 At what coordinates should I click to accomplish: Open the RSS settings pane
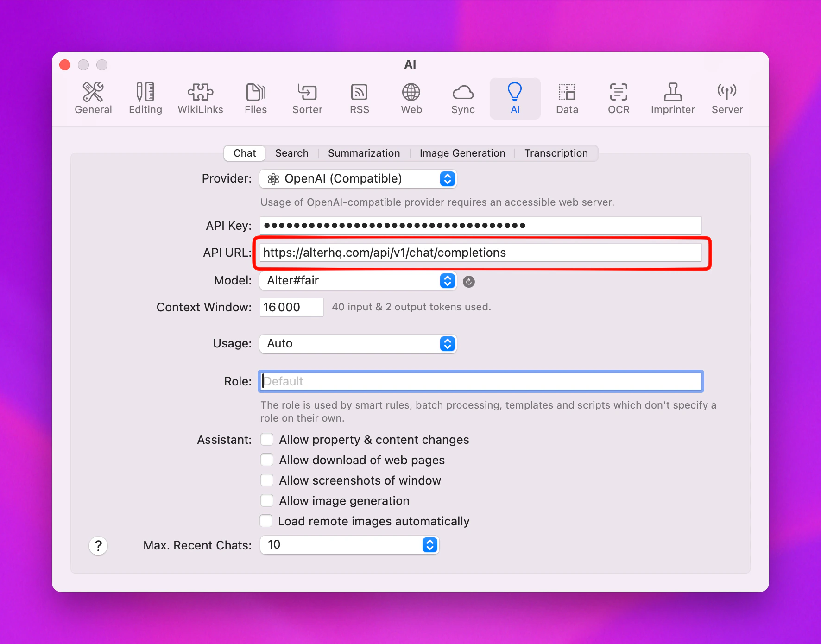(360, 99)
